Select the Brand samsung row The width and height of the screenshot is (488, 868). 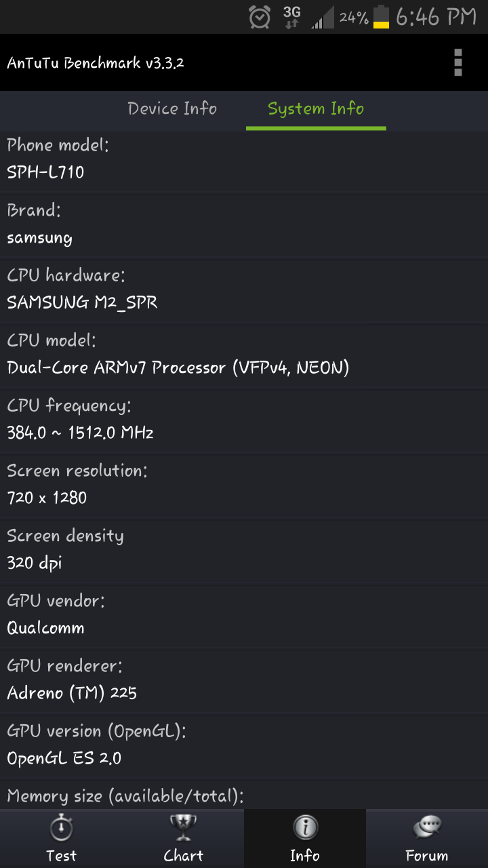coord(244,224)
